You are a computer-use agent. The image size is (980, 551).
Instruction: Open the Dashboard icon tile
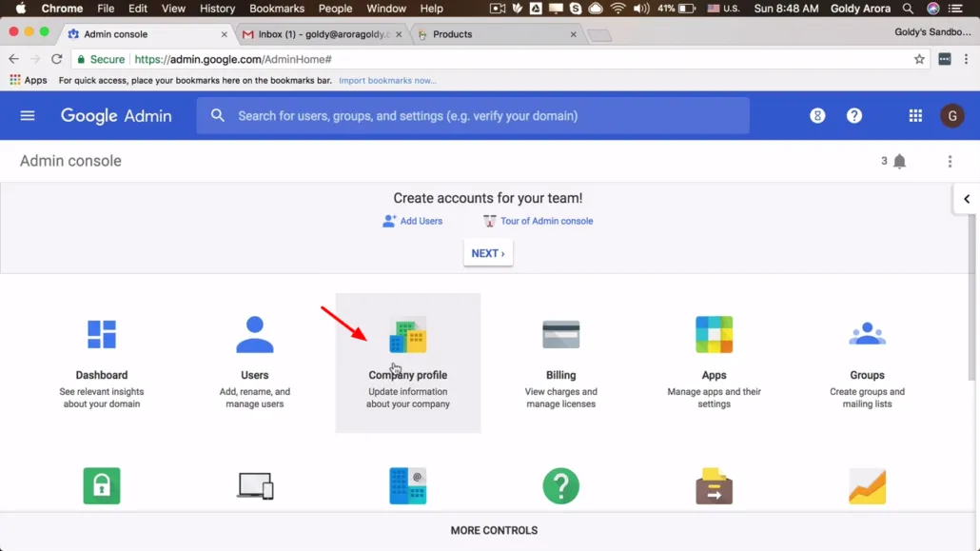point(101,334)
